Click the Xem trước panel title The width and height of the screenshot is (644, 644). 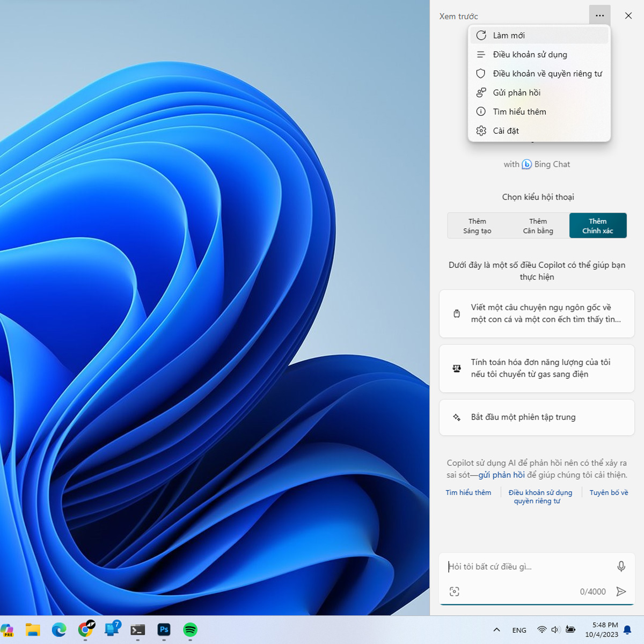pyautogui.click(x=458, y=16)
